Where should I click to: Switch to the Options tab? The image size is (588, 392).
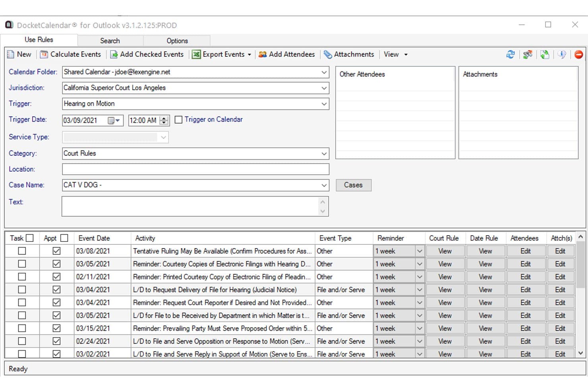[x=177, y=41]
